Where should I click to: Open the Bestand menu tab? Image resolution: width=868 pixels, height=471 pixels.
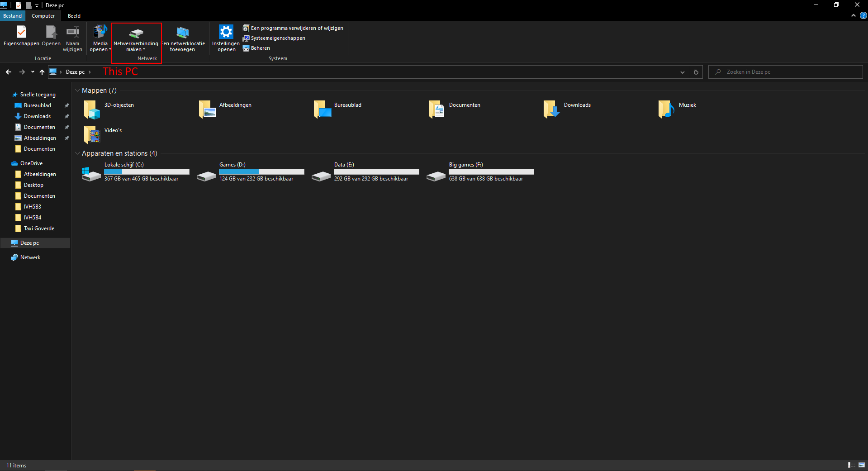[13, 16]
